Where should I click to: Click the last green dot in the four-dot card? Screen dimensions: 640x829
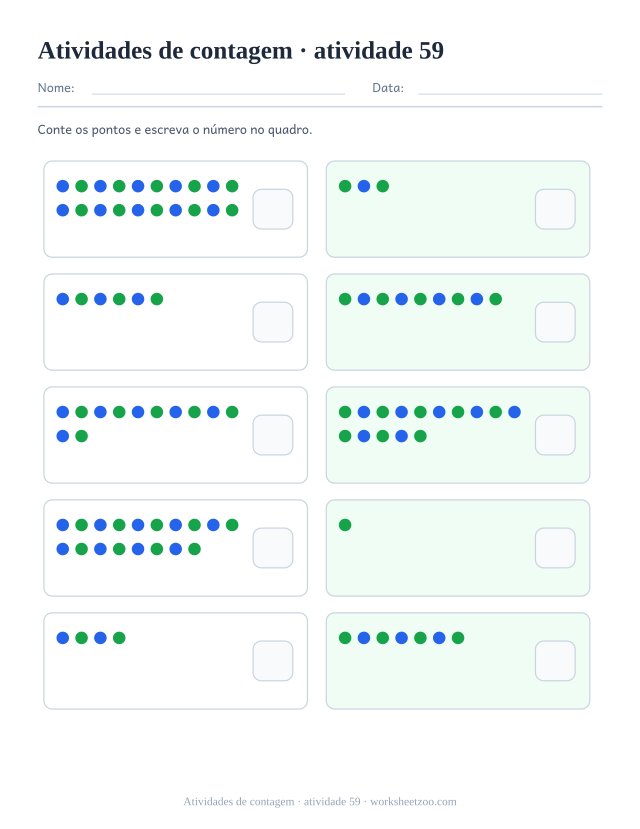(119, 638)
